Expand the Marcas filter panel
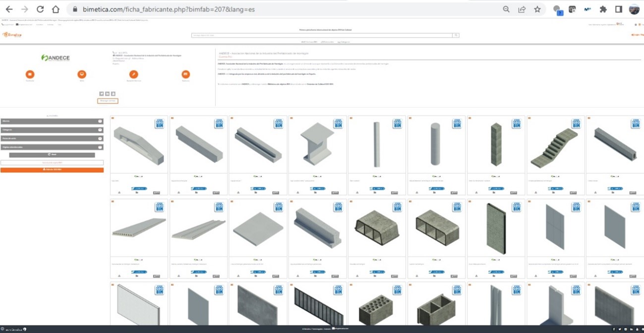This screenshot has width=644, height=333. (52, 121)
